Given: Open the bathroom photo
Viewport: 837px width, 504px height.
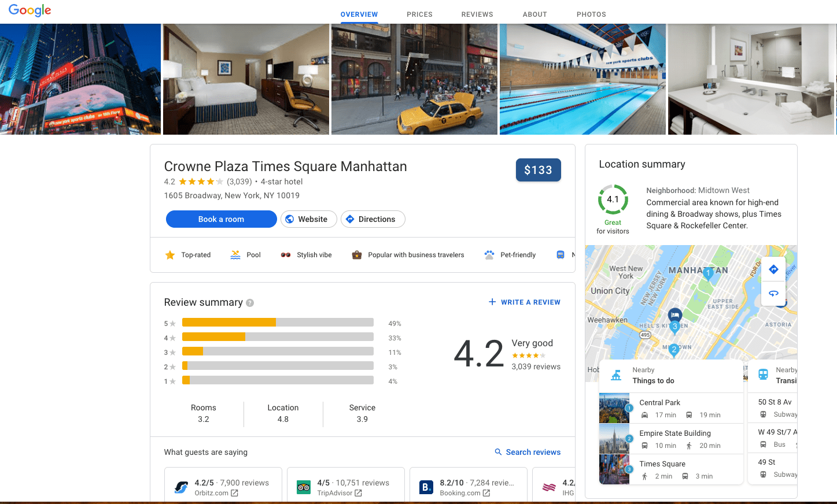Looking at the screenshot, I should pyautogui.click(x=751, y=79).
